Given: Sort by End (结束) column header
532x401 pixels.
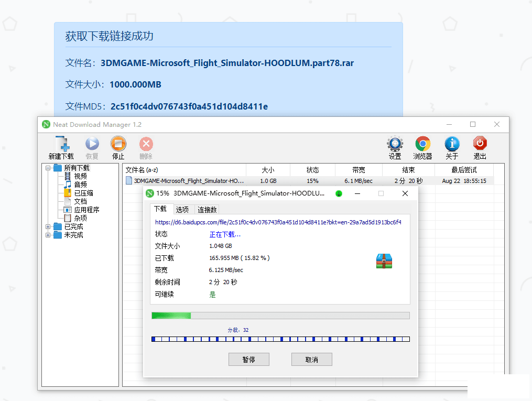Looking at the screenshot, I should pos(408,170).
